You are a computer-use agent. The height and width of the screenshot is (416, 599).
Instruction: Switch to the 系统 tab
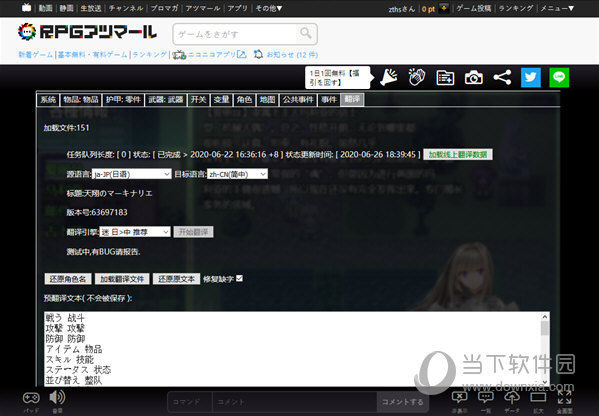[49, 100]
